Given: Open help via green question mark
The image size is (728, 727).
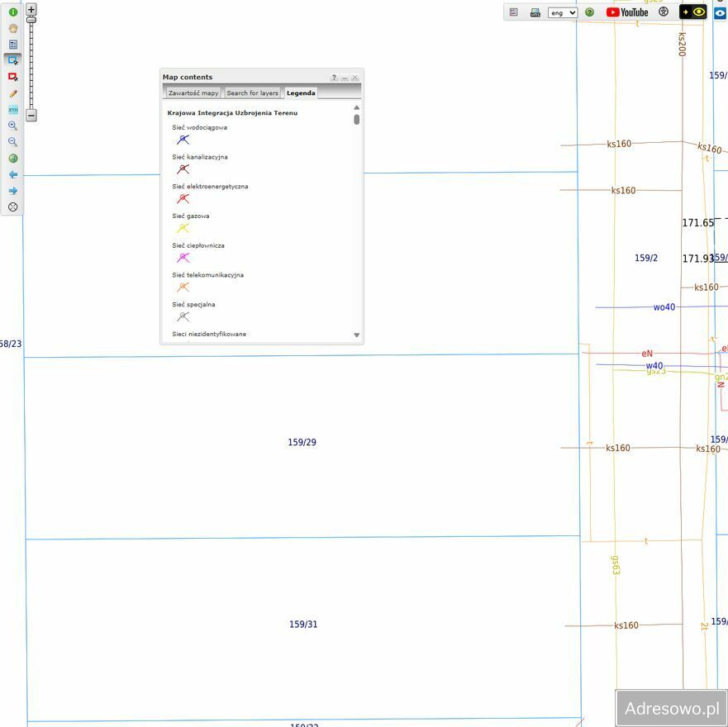Looking at the screenshot, I should [x=589, y=12].
